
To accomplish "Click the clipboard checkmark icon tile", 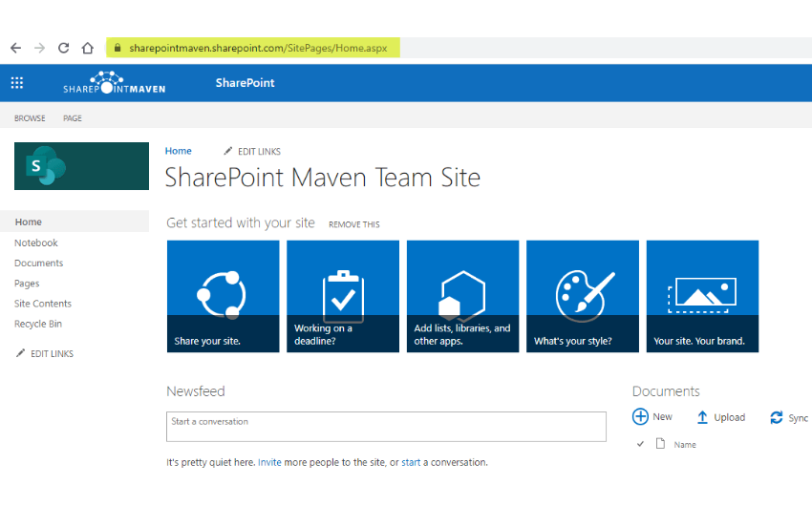I will click(343, 295).
